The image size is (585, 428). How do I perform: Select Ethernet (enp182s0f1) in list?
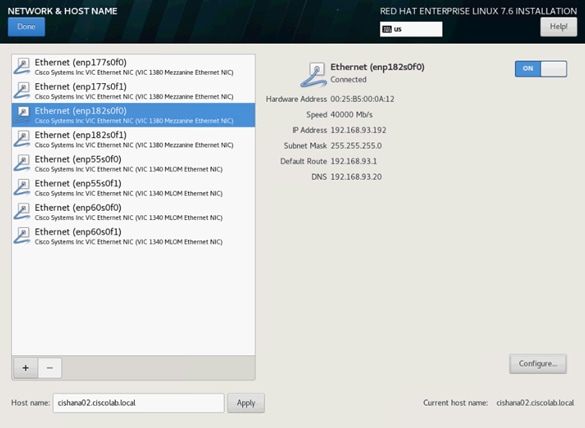(x=133, y=139)
